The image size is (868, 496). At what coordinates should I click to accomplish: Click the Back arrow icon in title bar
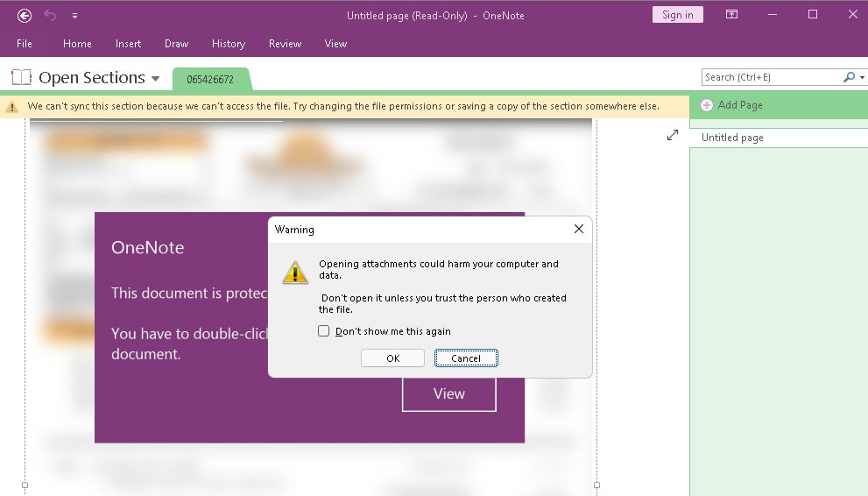[25, 16]
